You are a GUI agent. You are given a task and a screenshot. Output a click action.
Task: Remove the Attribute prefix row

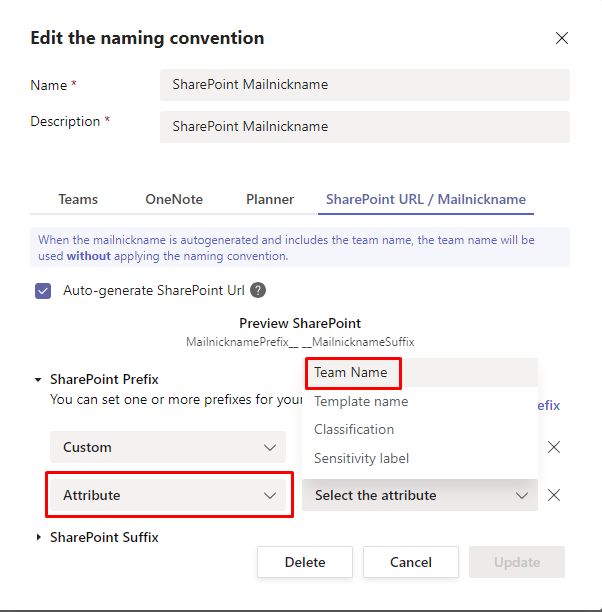(x=554, y=495)
